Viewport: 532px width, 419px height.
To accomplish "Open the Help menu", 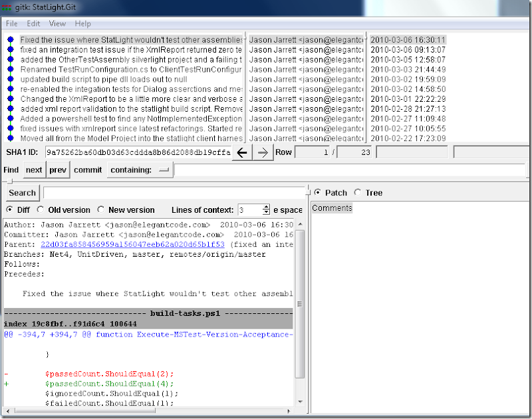I will pos(82,24).
